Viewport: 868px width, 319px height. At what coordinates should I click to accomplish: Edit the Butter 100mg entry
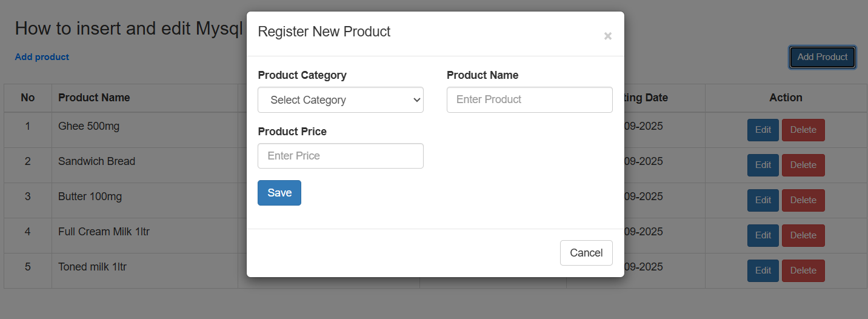click(763, 200)
